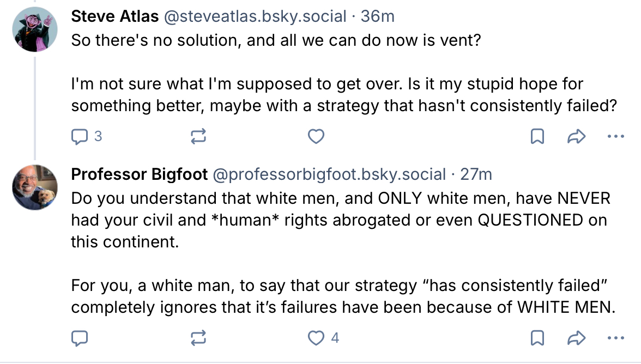Share Steve Atlas's post
The width and height of the screenshot is (641, 364).
(576, 136)
